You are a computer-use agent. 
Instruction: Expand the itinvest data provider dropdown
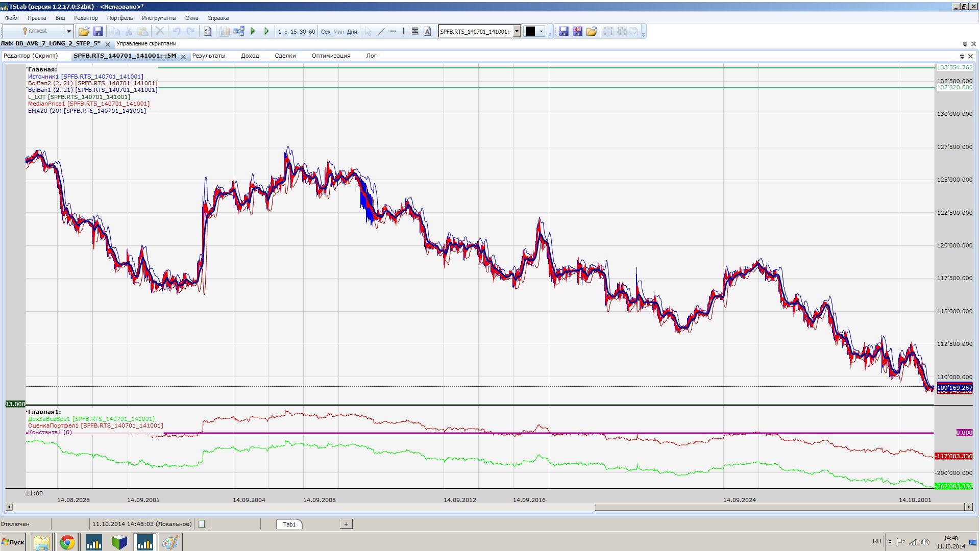pyautogui.click(x=69, y=32)
